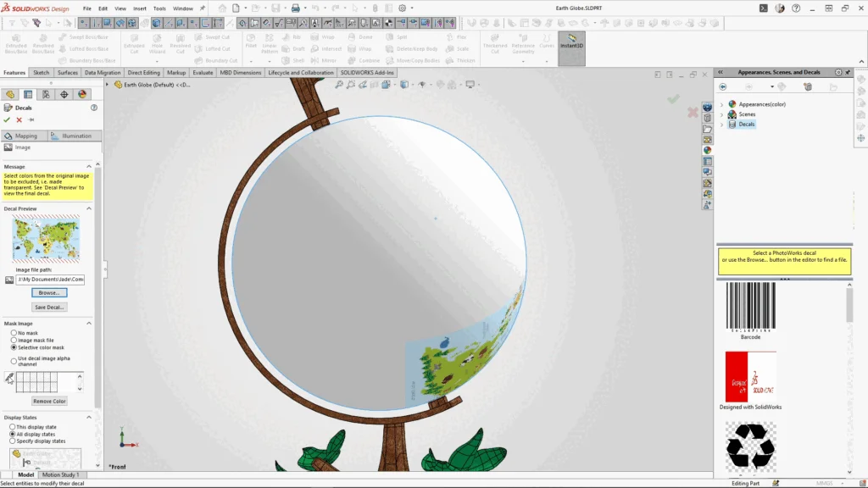Select the Barcode decal thumbnail
Viewport: 868px width, 488px height.
click(x=751, y=307)
